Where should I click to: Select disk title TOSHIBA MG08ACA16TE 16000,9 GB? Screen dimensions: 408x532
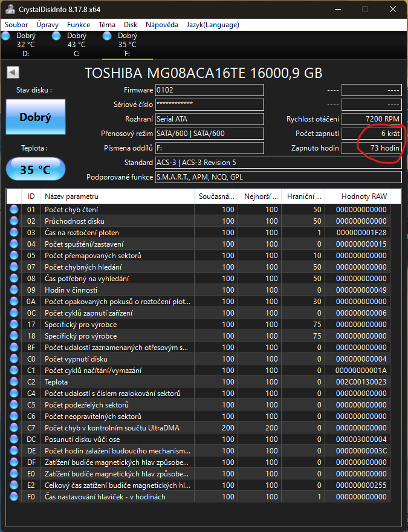pos(204,73)
